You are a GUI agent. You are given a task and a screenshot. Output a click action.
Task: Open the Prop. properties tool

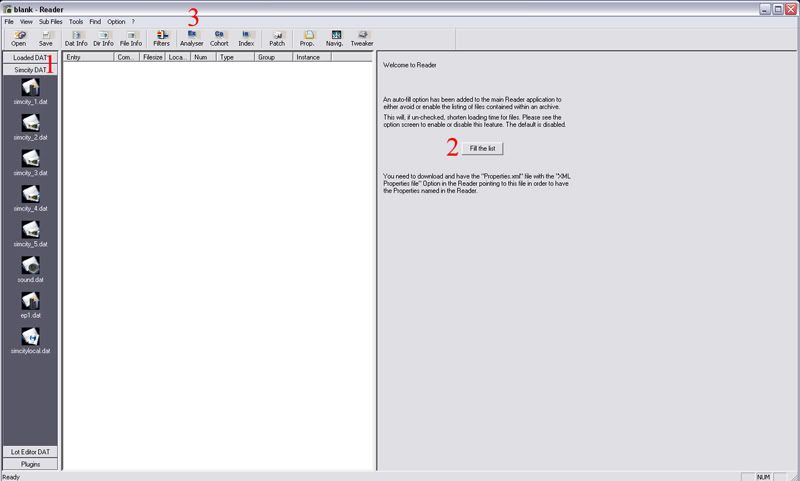coord(307,38)
